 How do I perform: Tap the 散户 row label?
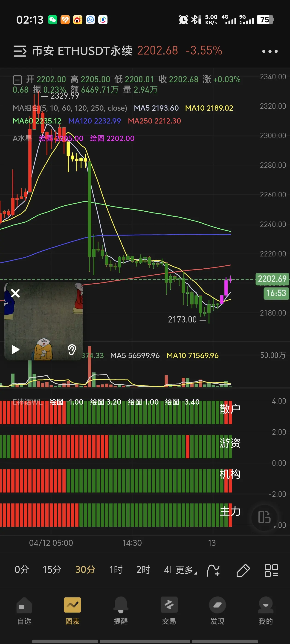point(230,409)
